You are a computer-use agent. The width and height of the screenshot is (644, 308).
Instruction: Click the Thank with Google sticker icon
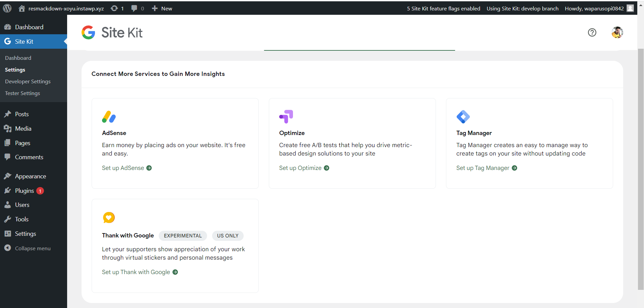point(108,217)
